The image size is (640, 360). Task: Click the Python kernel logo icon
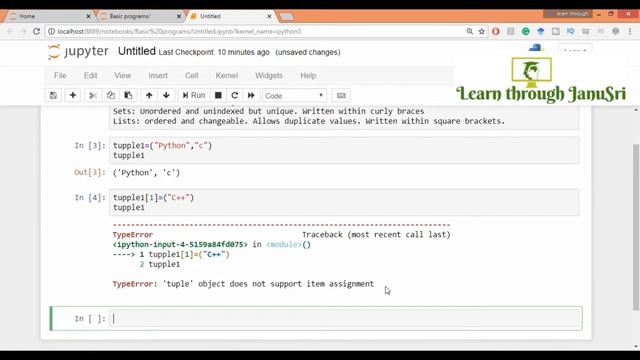click(536, 48)
